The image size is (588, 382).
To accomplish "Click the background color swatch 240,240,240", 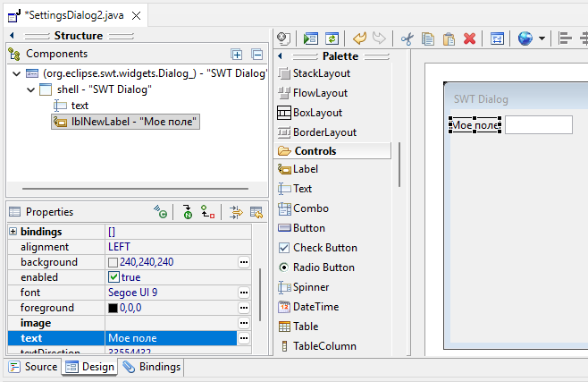I will click(113, 262).
